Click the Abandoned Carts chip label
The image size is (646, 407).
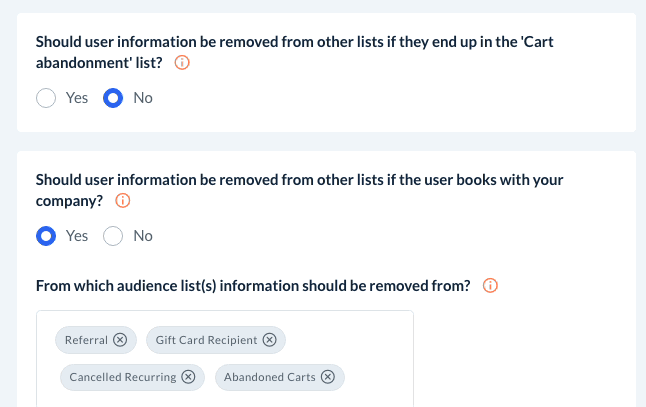pyautogui.click(x=269, y=377)
